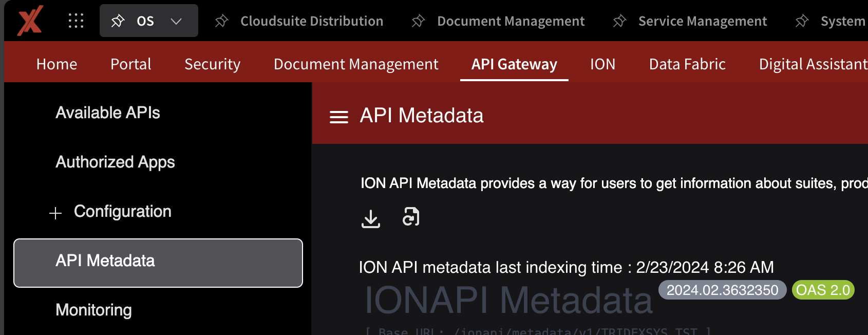Select Available APIs in sidebar

(108, 113)
